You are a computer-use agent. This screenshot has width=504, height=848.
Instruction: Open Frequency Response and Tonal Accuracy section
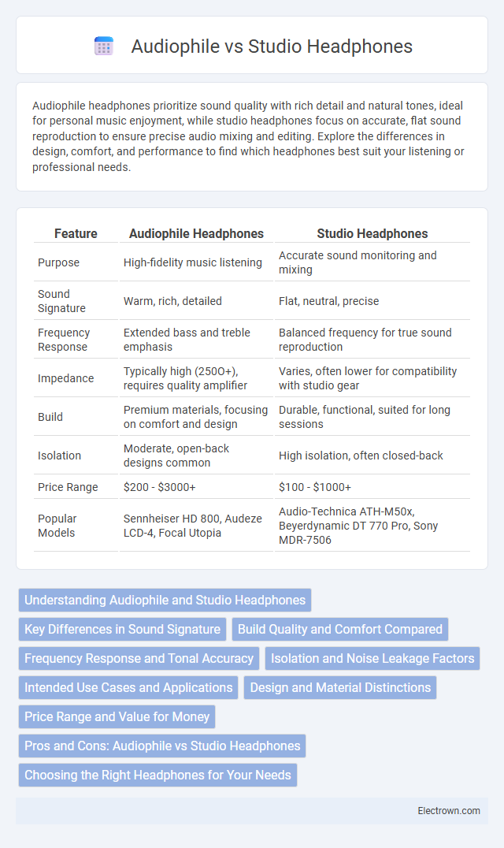click(139, 658)
